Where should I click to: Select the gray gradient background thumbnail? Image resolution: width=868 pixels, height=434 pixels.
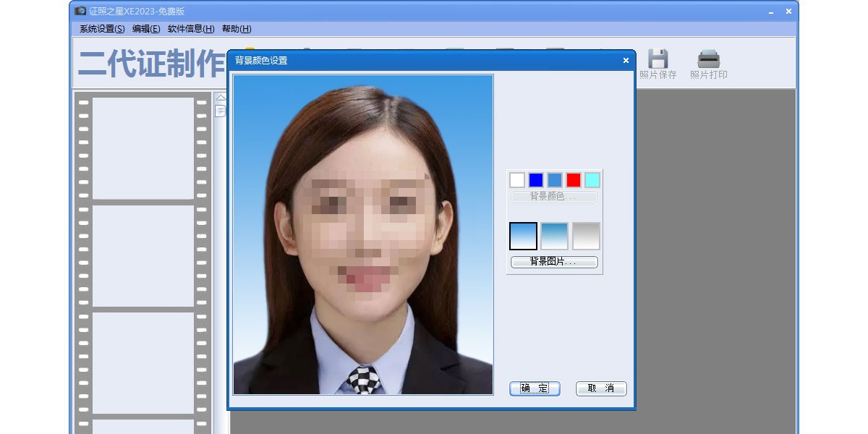pos(586,236)
